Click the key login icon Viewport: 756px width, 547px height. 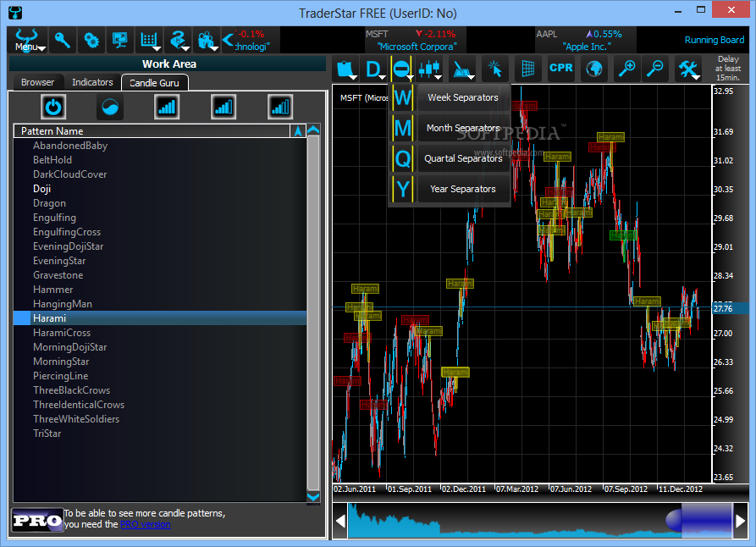click(62, 40)
